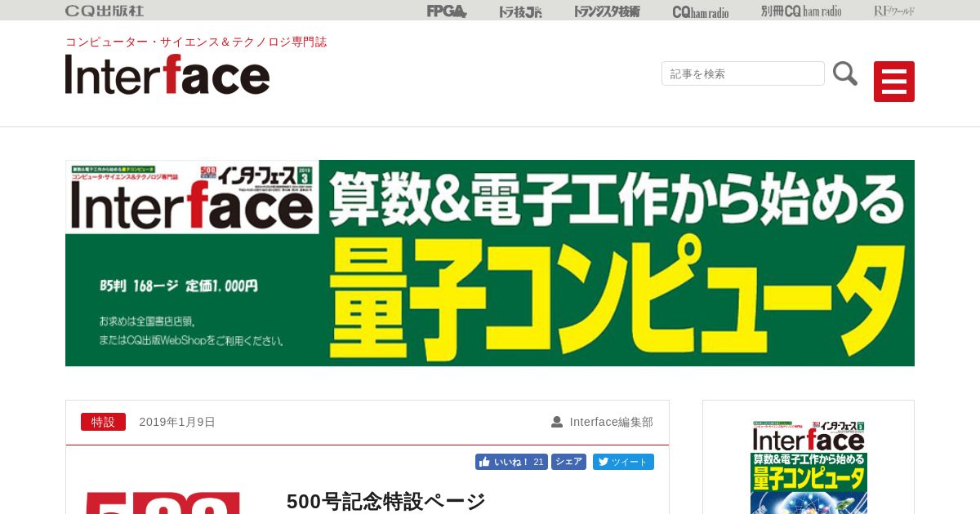Open the 500号記念特設ページ article title

point(386,501)
